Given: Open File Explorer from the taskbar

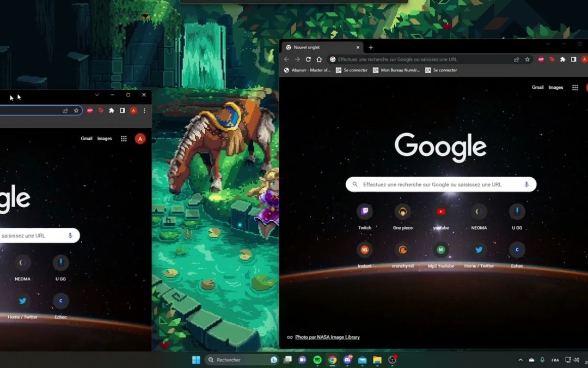Looking at the screenshot, I should [x=377, y=360].
